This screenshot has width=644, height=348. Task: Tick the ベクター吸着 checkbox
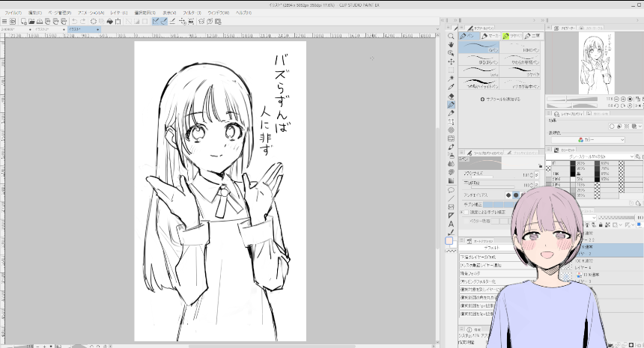[467, 221]
